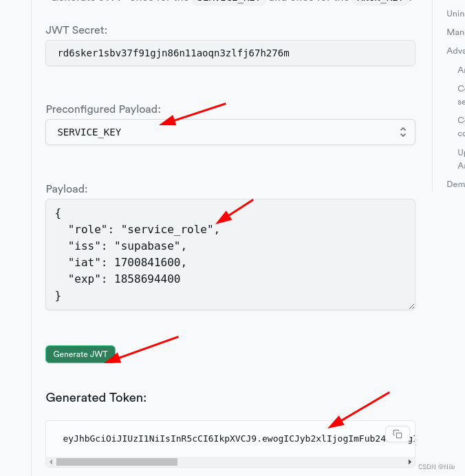This screenshot has height=476, width=465.
Task: Click the exp value 1858694400 in Payload
Action: click(x=147, y=279)
